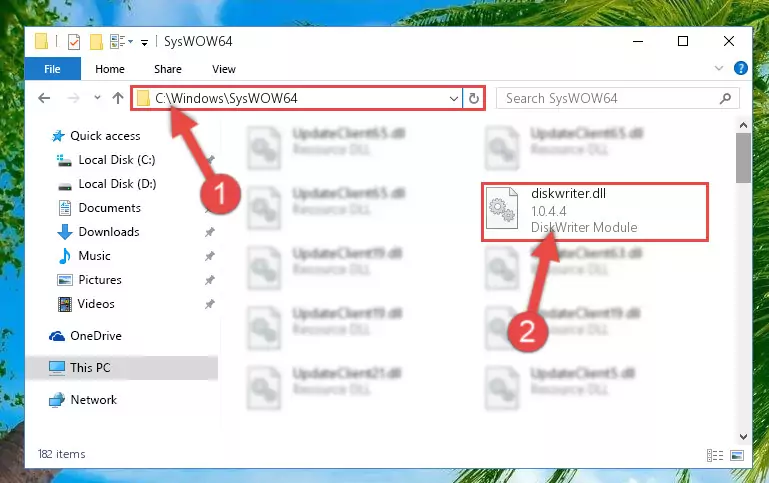This screenshot has height=483, width=769.
Task: Click the Documents page icon in sidebar
Action: coord(65,208)
